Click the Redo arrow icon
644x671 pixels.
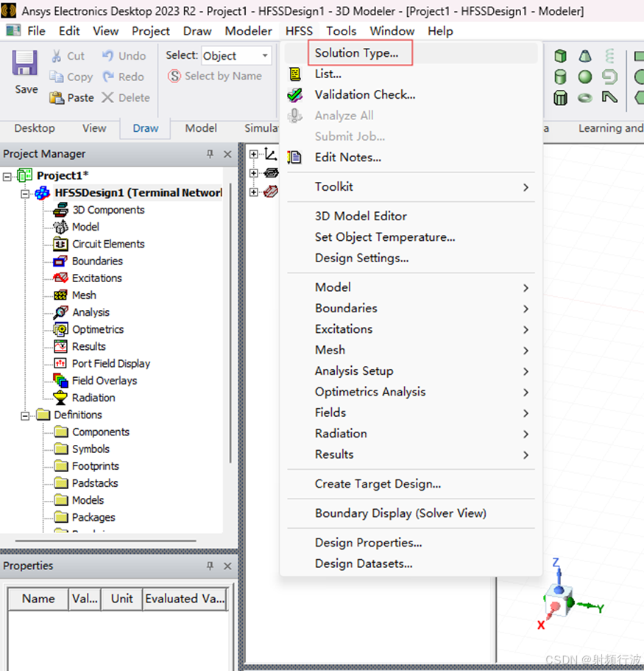tap(108, 77)
